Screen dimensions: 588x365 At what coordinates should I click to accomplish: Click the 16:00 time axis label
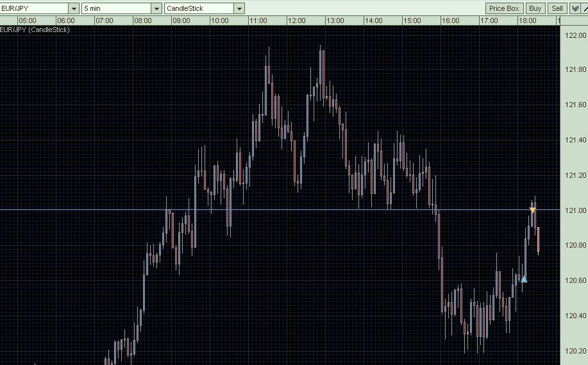450,21
